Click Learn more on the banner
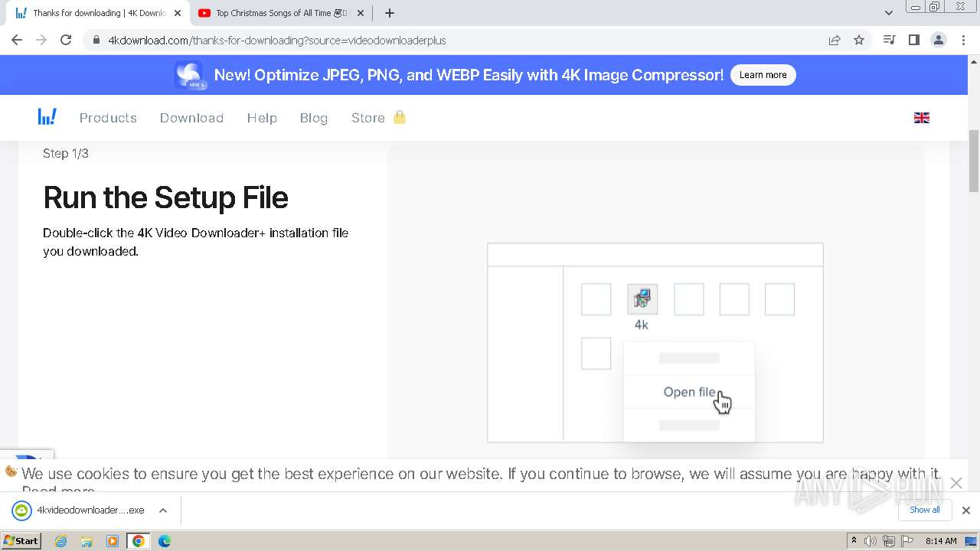The image size is (980, 551). point(763,75)
